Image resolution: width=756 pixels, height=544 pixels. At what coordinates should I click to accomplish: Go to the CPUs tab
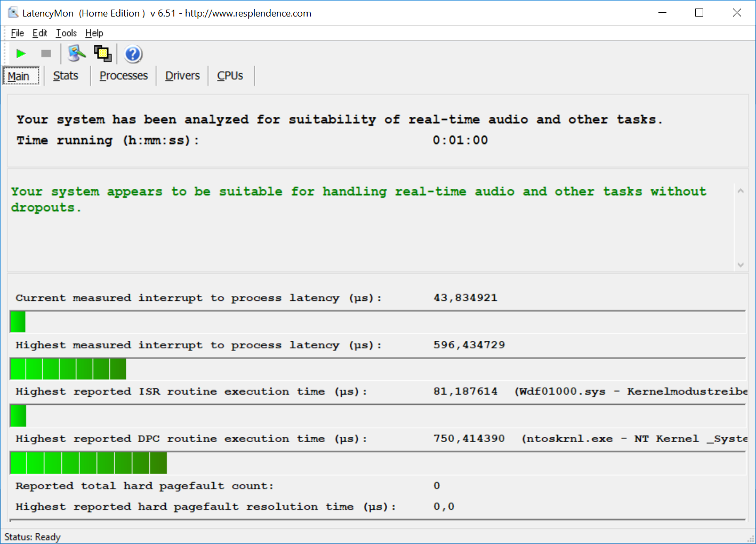pos(230,76)
